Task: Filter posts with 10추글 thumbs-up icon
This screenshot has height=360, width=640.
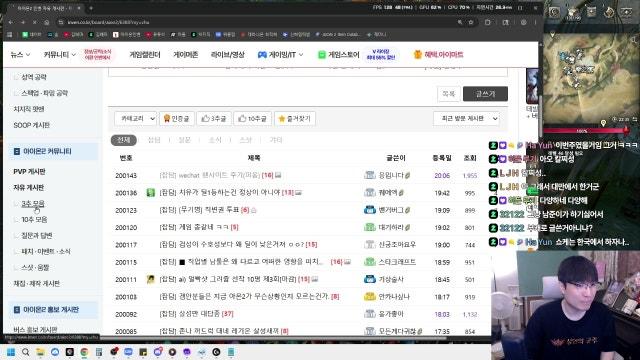Action: 242,118
